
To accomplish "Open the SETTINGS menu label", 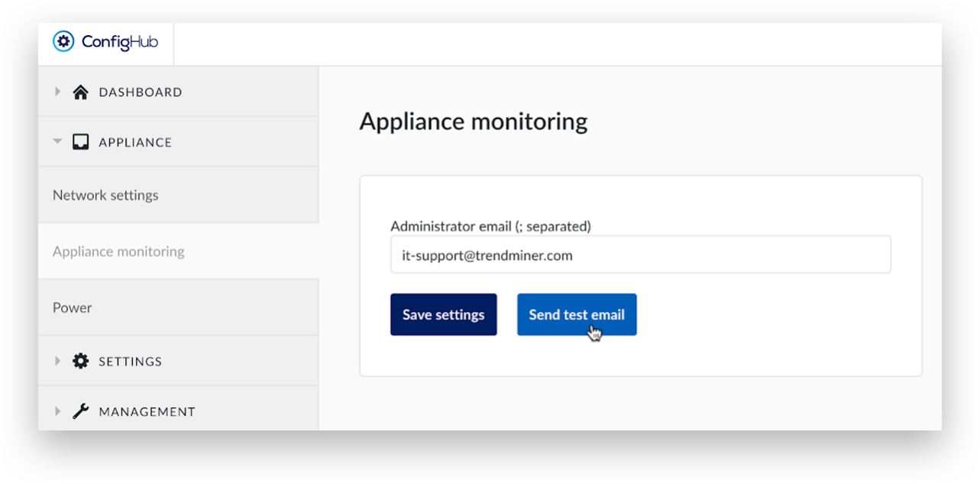I will tap(131, 362).
